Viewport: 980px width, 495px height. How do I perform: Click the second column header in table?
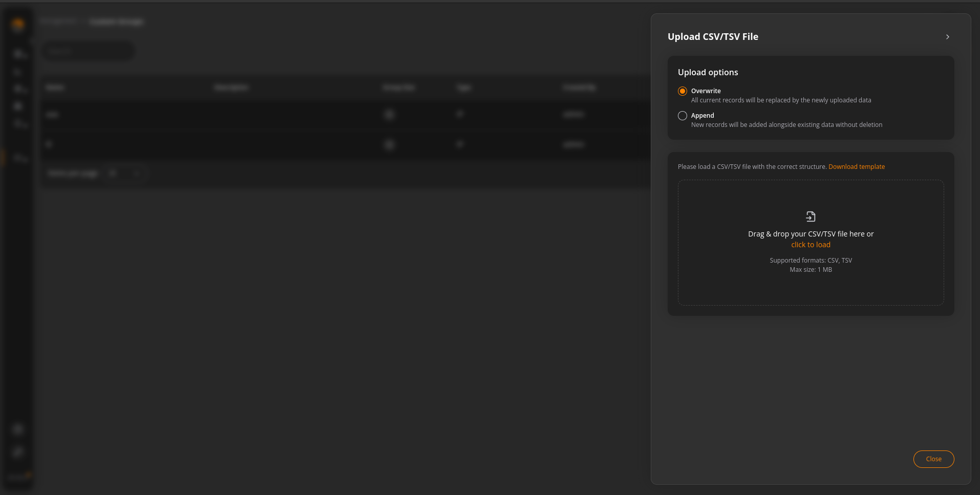pyautogui.click(x=231, y=88)
